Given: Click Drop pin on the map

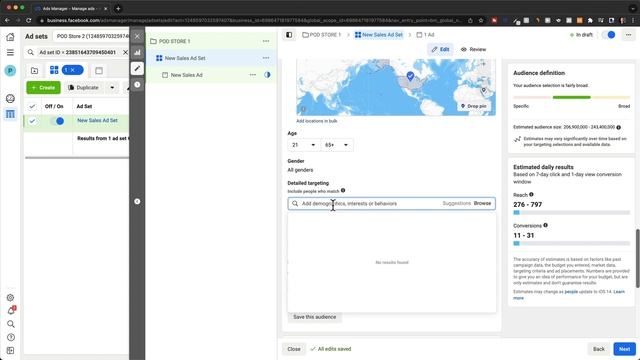Looking at the screenshot, I should tap(474, 106).
